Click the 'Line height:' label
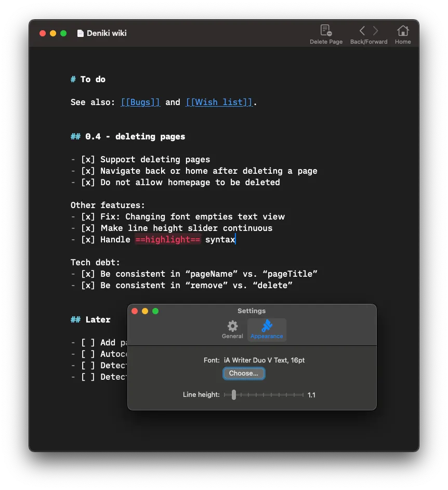Viewport: 448px width, 490px height. pyautogui.click(x=201, y=395)
